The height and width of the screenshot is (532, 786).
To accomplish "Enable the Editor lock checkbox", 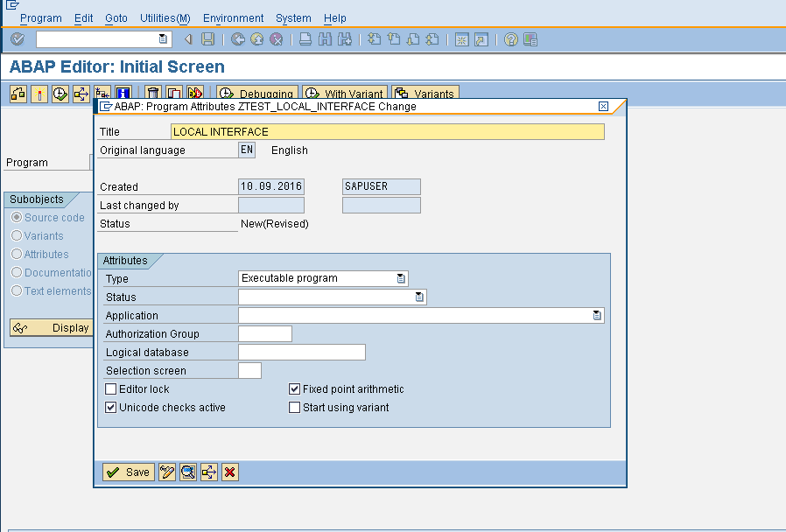I will pyautogui.click(x=110, y=388).
